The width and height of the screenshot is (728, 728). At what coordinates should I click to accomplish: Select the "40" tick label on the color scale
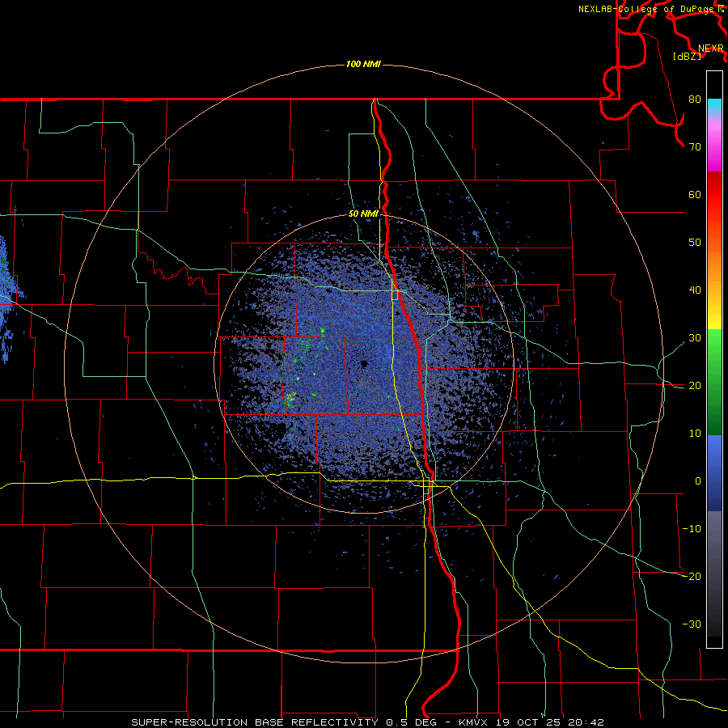tap(695, 290)
